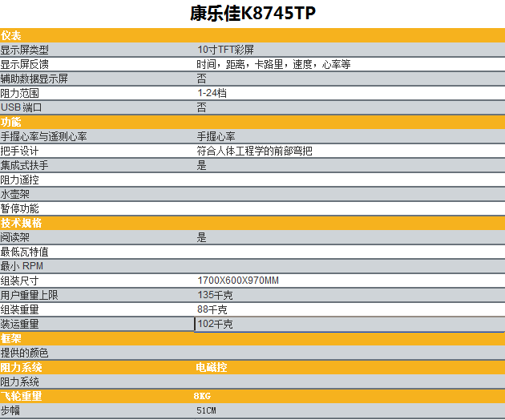Select the 步幅 value 51CM

point(207,410)
